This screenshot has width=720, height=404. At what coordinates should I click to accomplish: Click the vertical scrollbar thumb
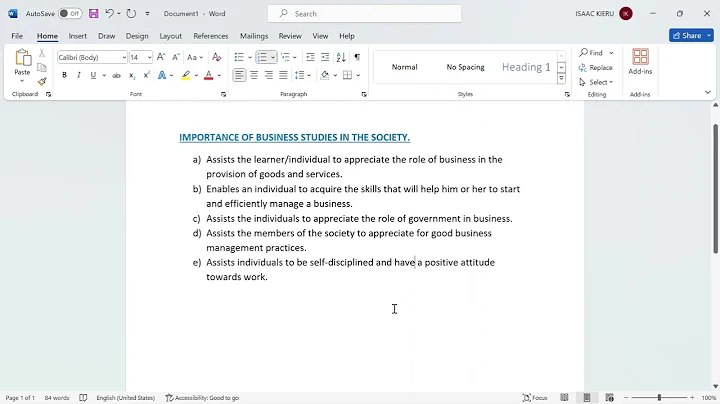coord(715,188)
